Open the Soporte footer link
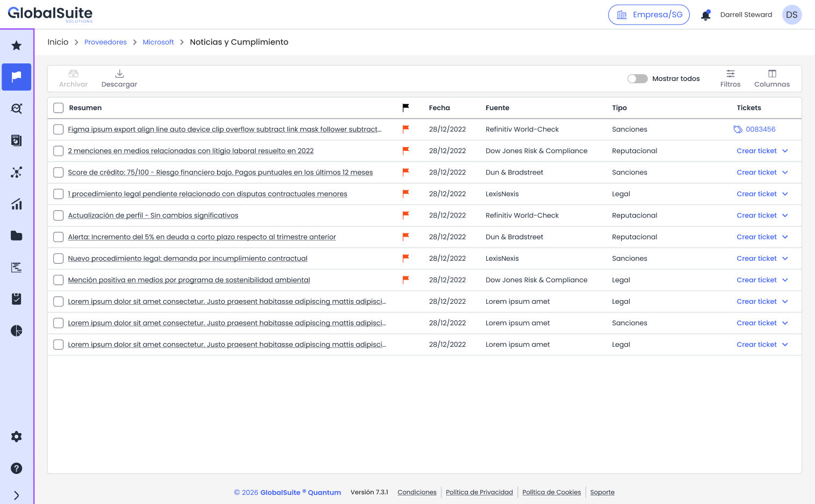The width and height of the screenshot is (815, 504). (x=602, y=492)
